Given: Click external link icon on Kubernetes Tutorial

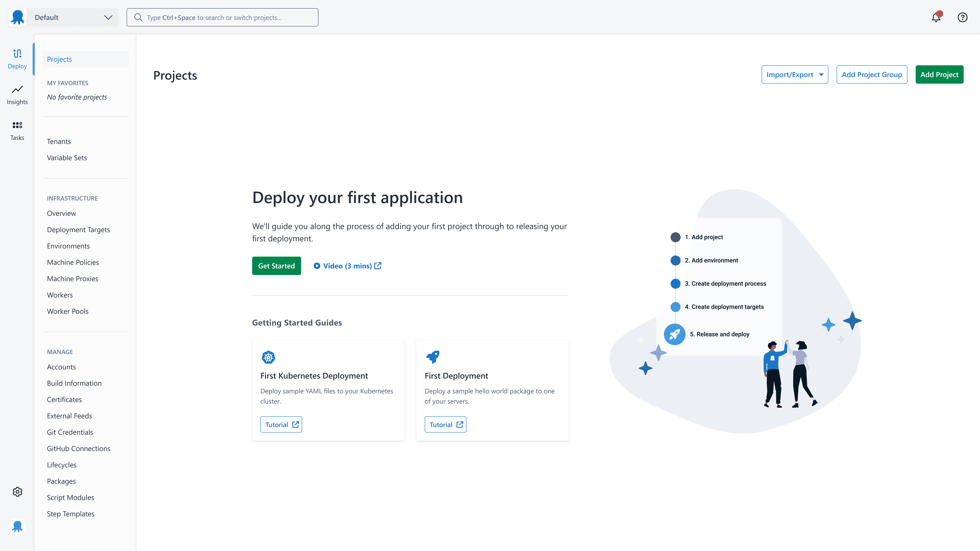Looking at the screenshot, I should pyautogui.click(x=296, y=424).
